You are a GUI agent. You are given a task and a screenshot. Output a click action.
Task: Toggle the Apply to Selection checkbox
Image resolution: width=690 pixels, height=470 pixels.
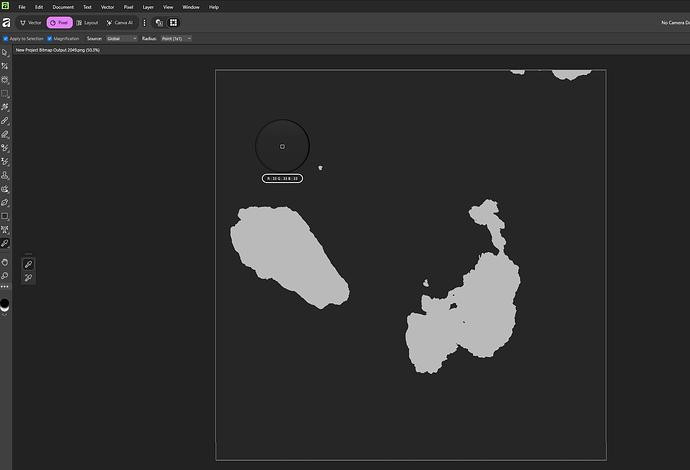(5, 38)
